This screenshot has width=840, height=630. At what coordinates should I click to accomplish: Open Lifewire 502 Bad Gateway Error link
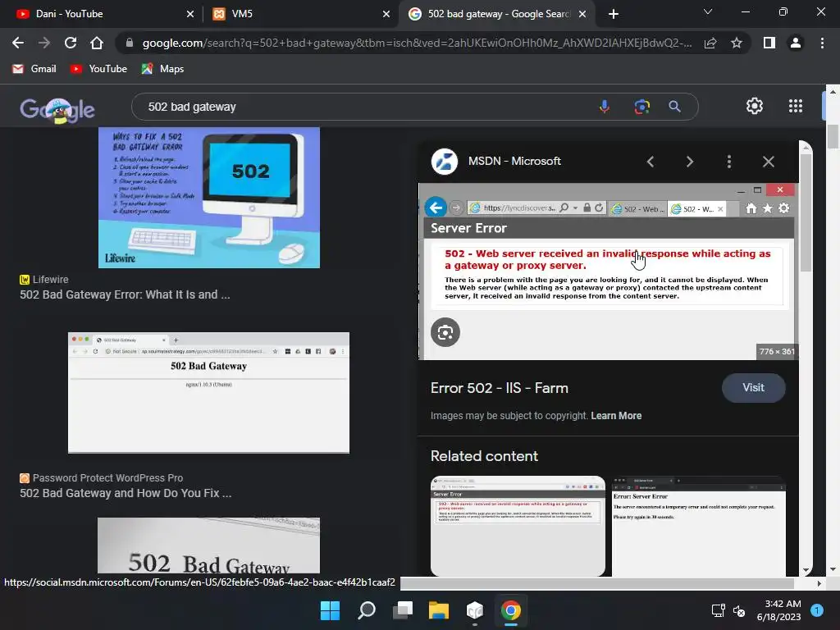[x=125, y=294]
